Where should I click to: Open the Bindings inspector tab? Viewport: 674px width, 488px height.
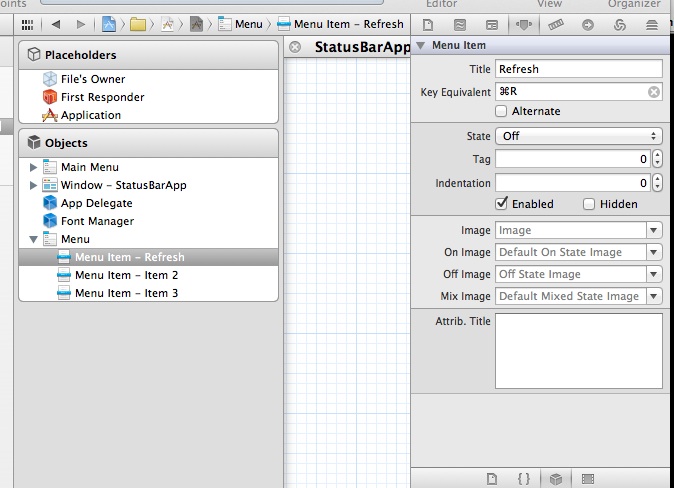(619, 25)
